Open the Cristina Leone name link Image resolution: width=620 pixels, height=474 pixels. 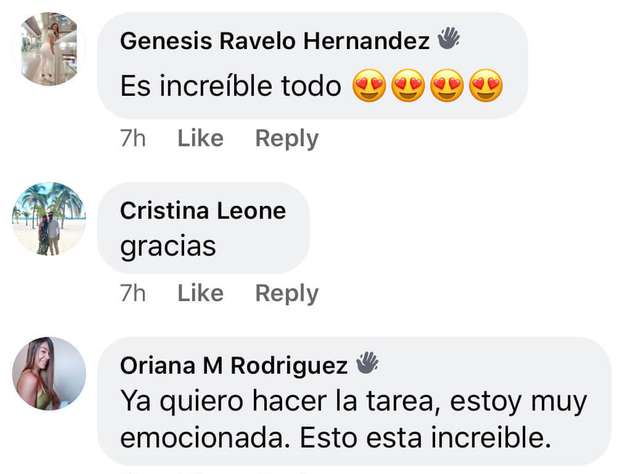click(x=203, y=211)
